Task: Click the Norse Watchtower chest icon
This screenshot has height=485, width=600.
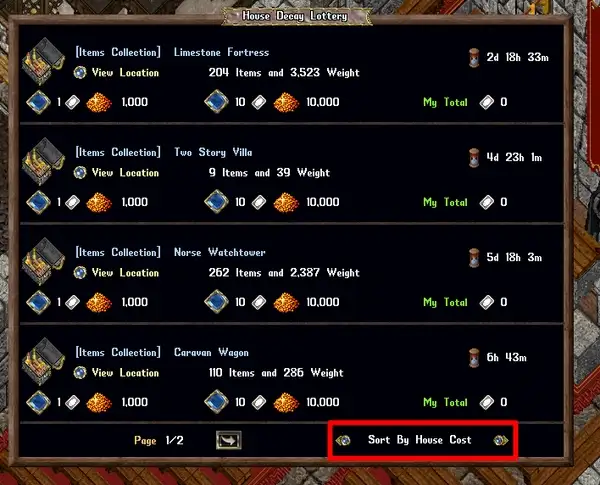Action: [x=43, y=261]
